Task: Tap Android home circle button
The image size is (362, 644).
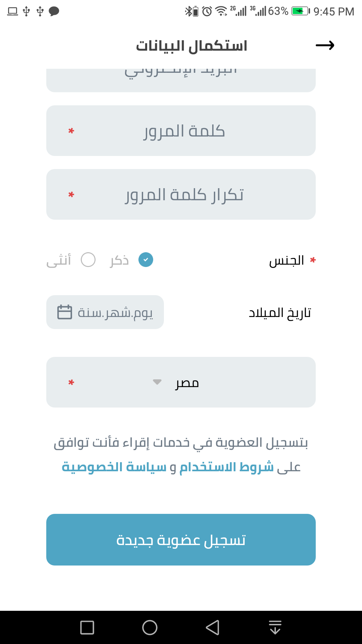Action: [150, 628]
